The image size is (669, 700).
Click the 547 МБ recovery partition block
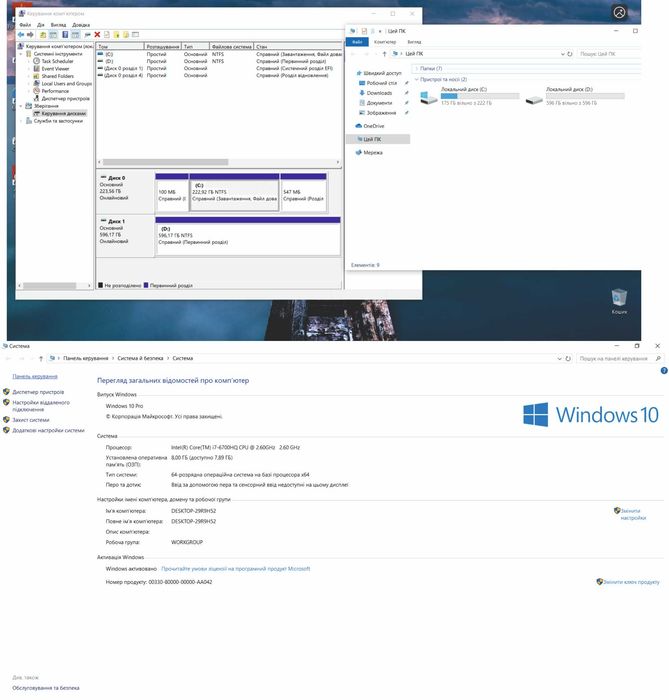tap(303, 192)
